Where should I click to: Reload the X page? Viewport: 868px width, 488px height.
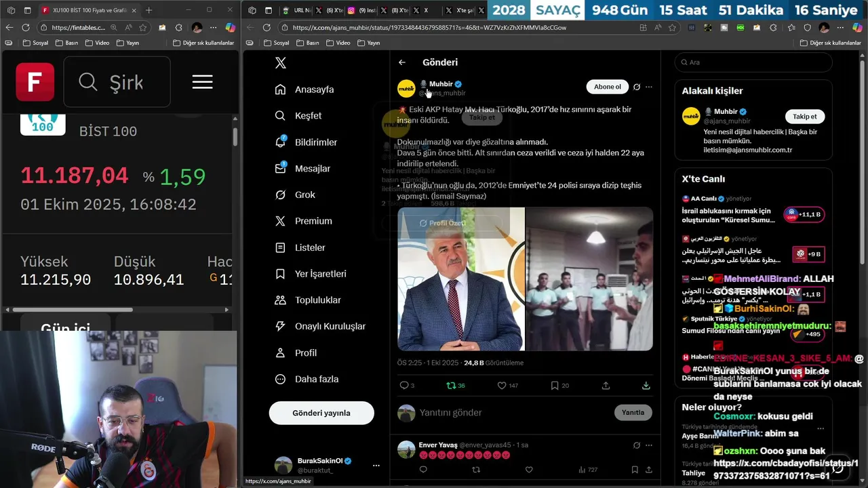tap(267, 28)
